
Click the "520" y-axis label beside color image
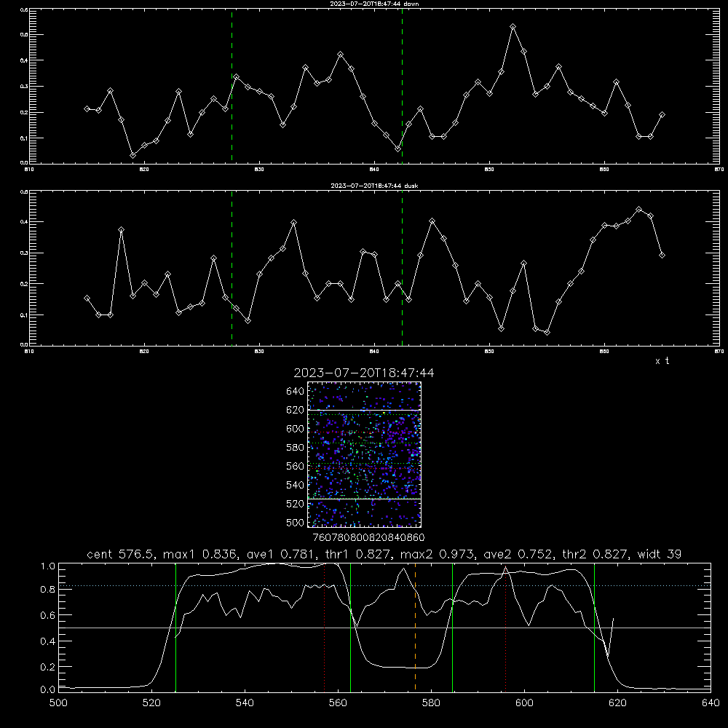click(x=296, y=504)
